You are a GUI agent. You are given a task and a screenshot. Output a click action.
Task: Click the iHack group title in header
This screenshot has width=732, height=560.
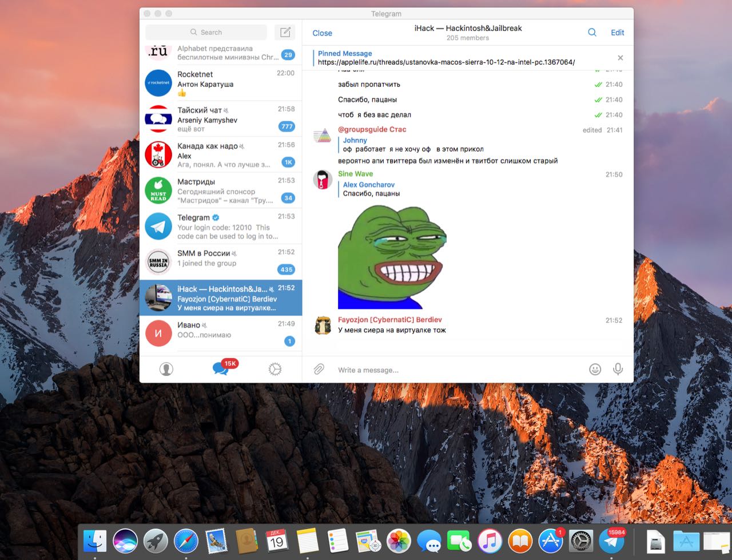click(x=468, y=28)
